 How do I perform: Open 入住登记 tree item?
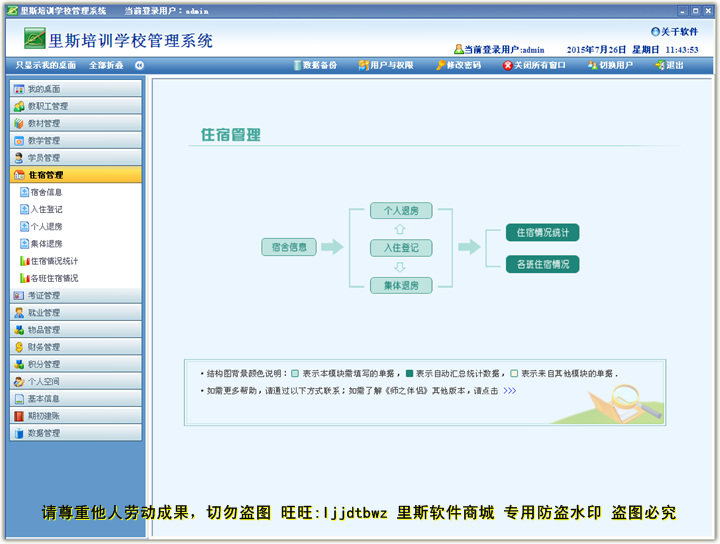click(46, 209)
